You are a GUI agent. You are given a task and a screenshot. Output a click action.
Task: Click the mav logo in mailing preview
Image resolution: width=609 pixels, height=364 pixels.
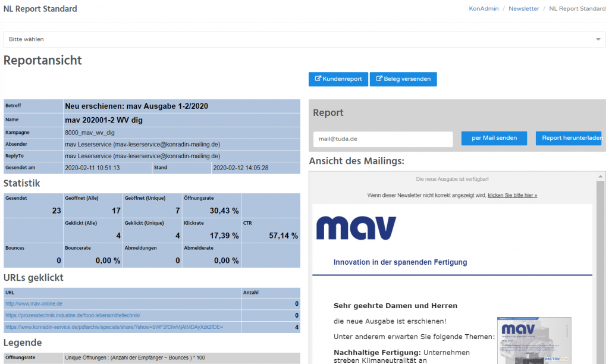click(x=356, y=228)
